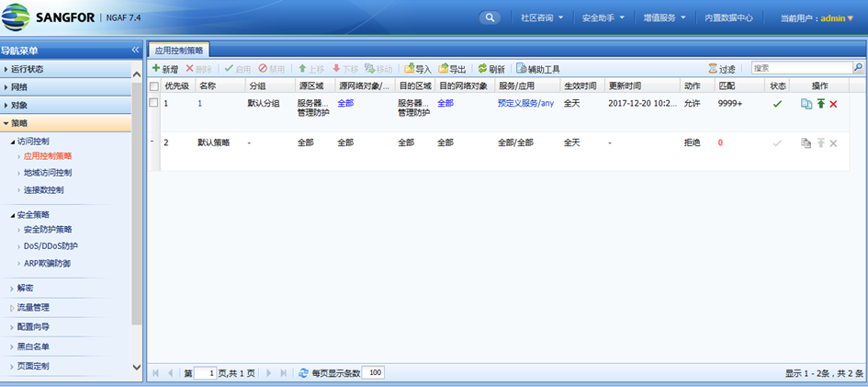Click greyed move-top icon in 默认策略 row

tap(821, 142)
